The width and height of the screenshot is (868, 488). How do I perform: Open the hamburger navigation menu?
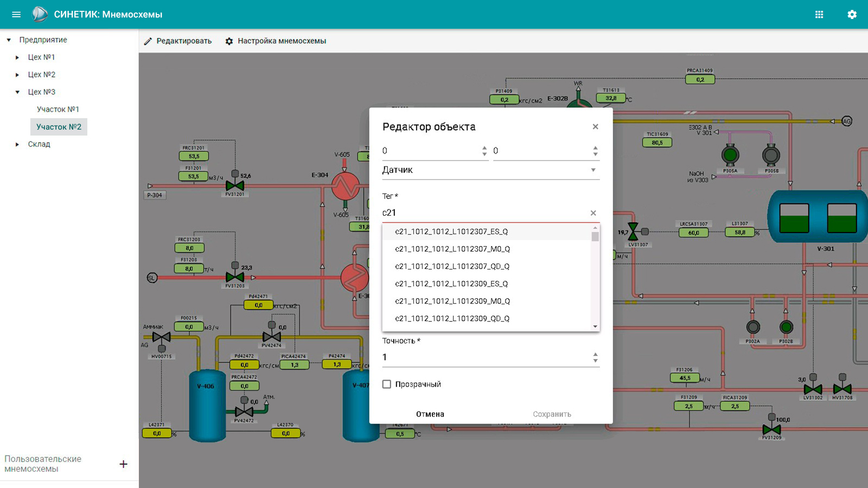[16, 15]
